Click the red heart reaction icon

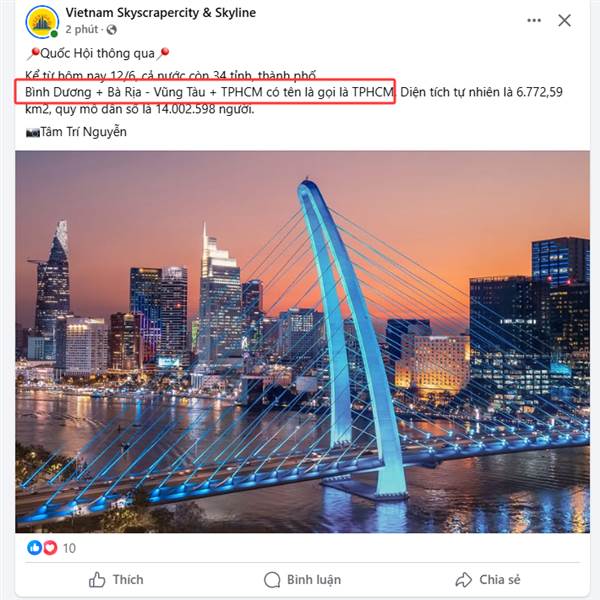coord(50,548)
